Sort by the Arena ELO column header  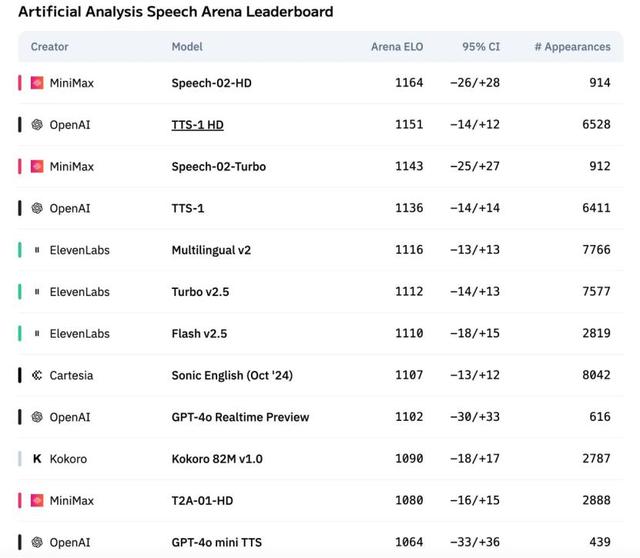[x=397, y=47]
